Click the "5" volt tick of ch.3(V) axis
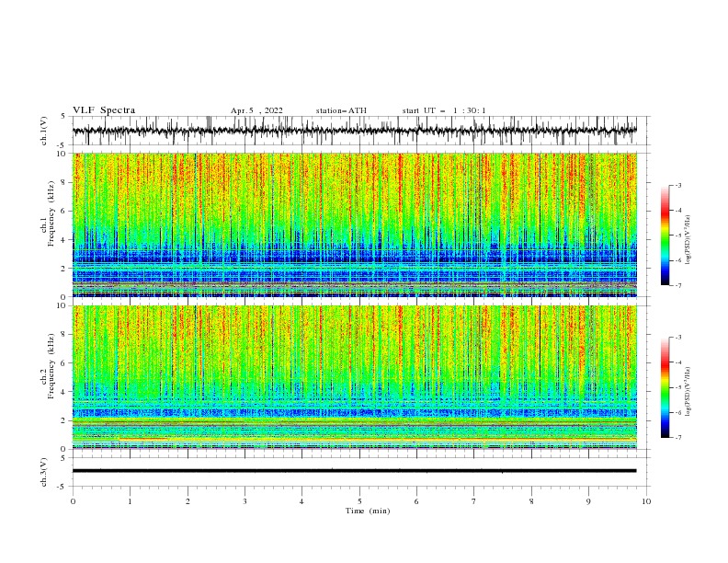728x563 pixels. point(63,457)
